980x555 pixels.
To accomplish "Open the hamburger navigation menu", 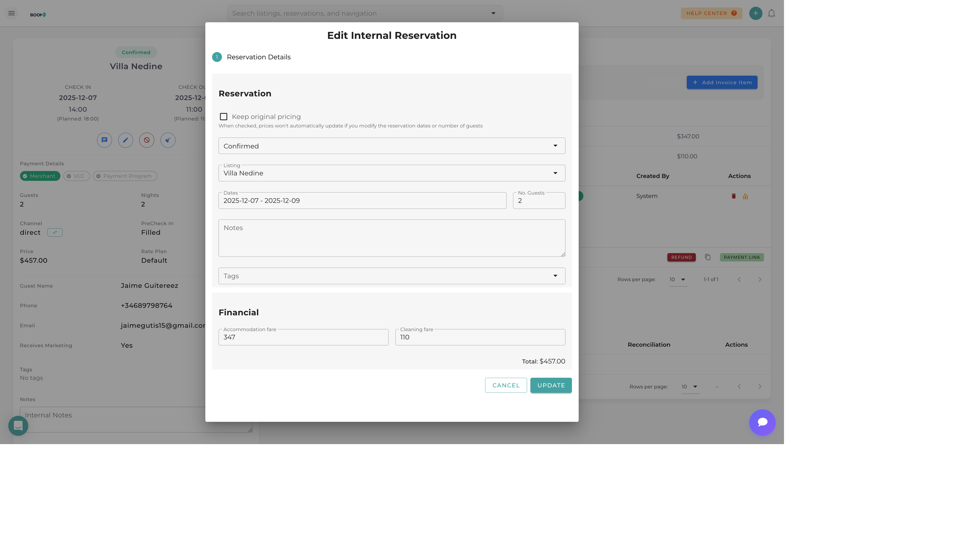I will tap(11, 13).
